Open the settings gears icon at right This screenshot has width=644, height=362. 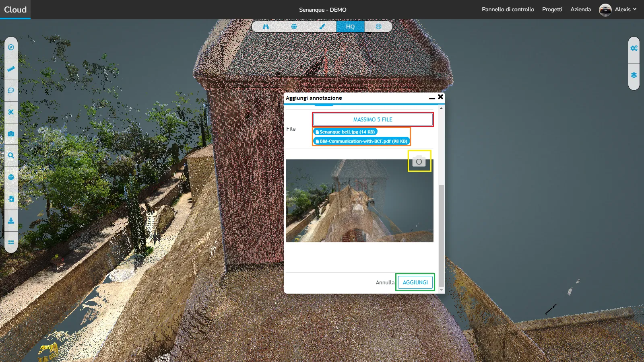634,48
